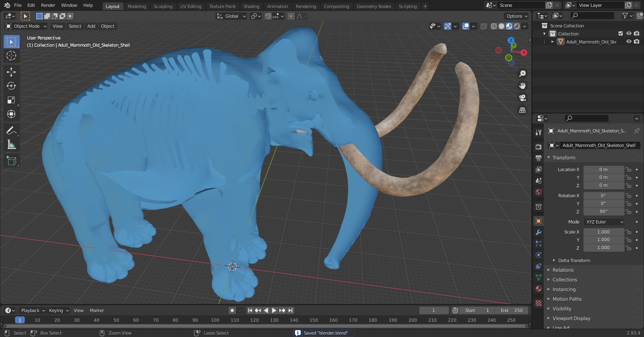Open the Output properties tab

(539, 158)
